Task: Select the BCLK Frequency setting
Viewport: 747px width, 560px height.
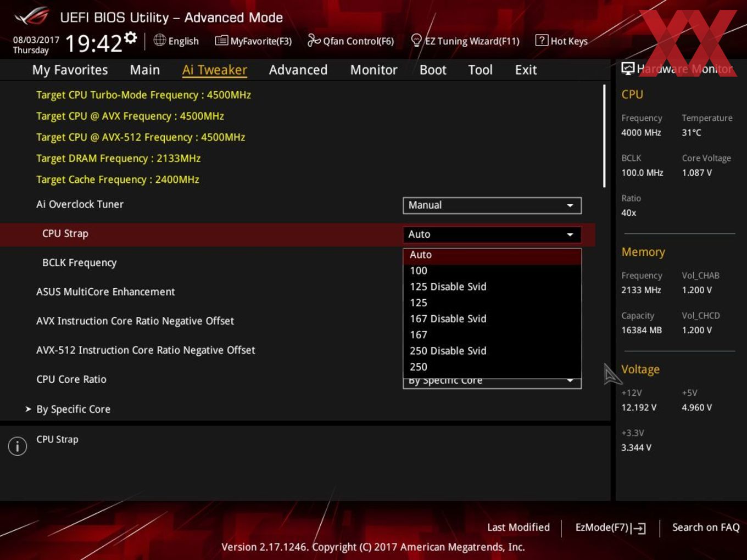Action: 79,263
